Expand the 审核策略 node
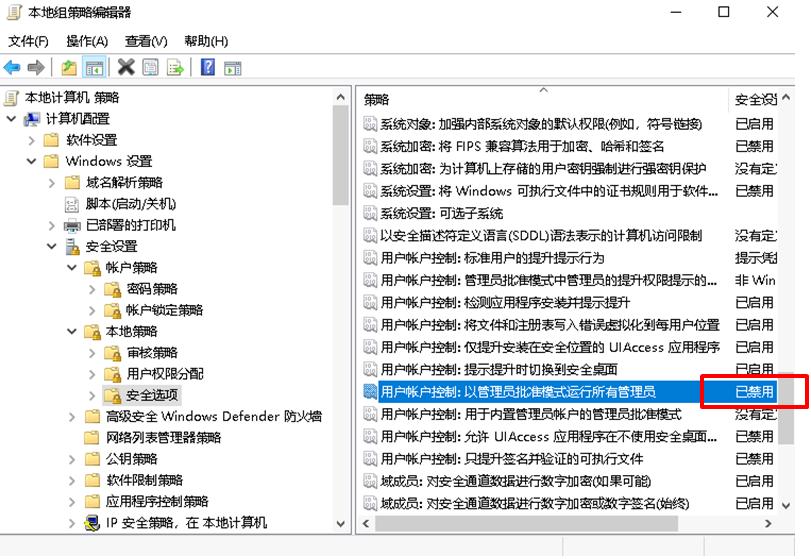This screenshot has width=811, height=559. pyautogui.click(x=92, y=353)
